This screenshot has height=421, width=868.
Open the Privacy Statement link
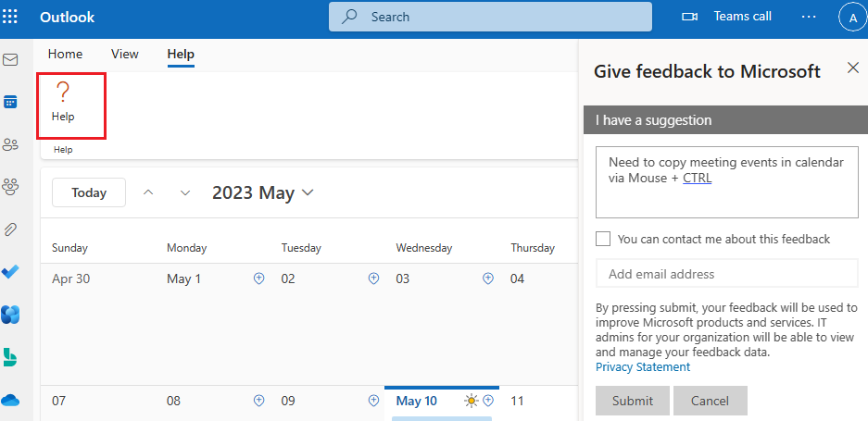pyautogui.click(x=643, y=366)
